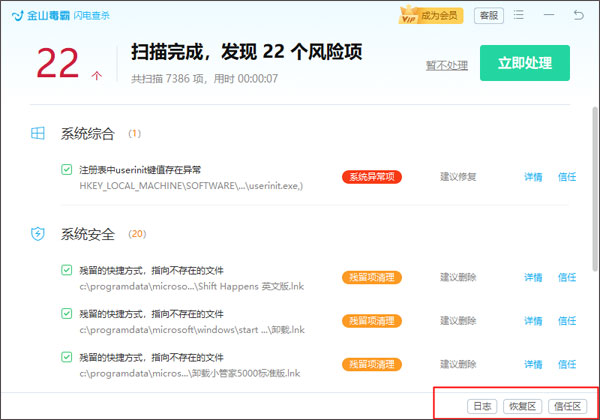The width and height of the screenshot is (600, 420).
Task: Click 信任 for Shift Happens shortcut
Action: click(567, 277)
